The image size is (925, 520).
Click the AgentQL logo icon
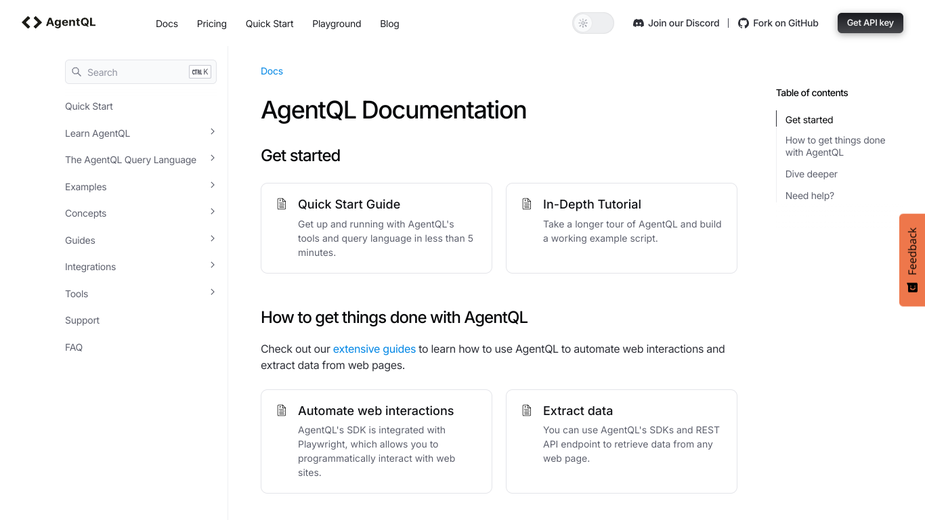pos(32,22)
